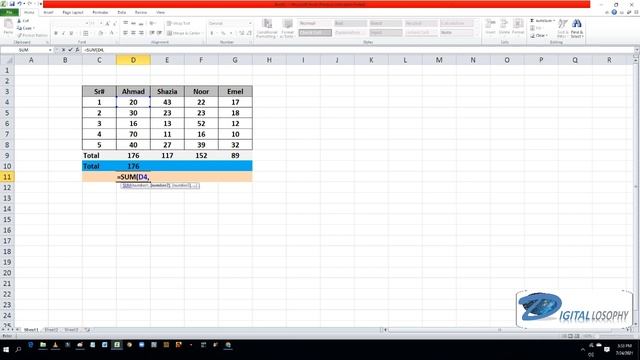Click the Undo arrow in quick access toolbar
Image resolution: width=640 pixels, height=360 pixels.
(19, 4)
